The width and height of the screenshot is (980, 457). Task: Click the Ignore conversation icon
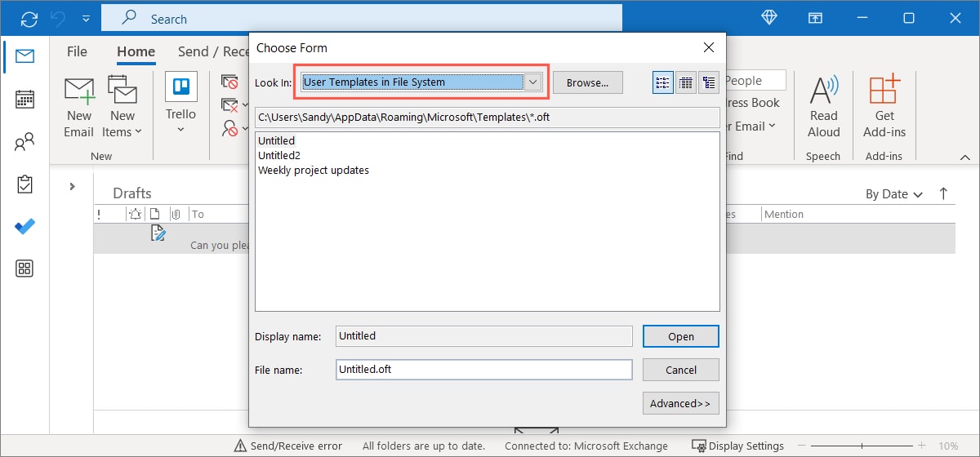(229, 82)
